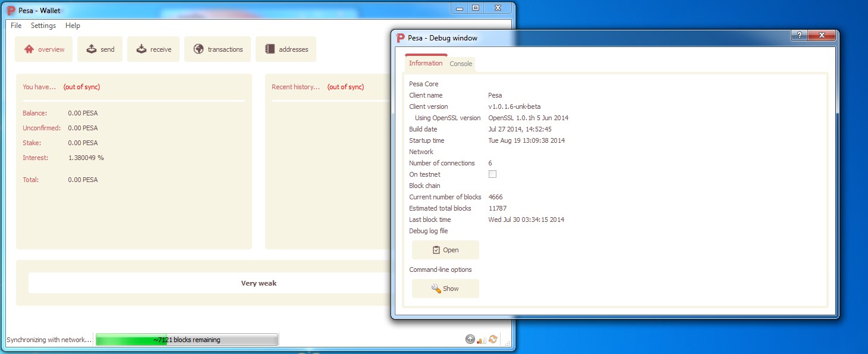This screenshot has width=868, height=354.
Task: View the transactions page
Action: 218,49
